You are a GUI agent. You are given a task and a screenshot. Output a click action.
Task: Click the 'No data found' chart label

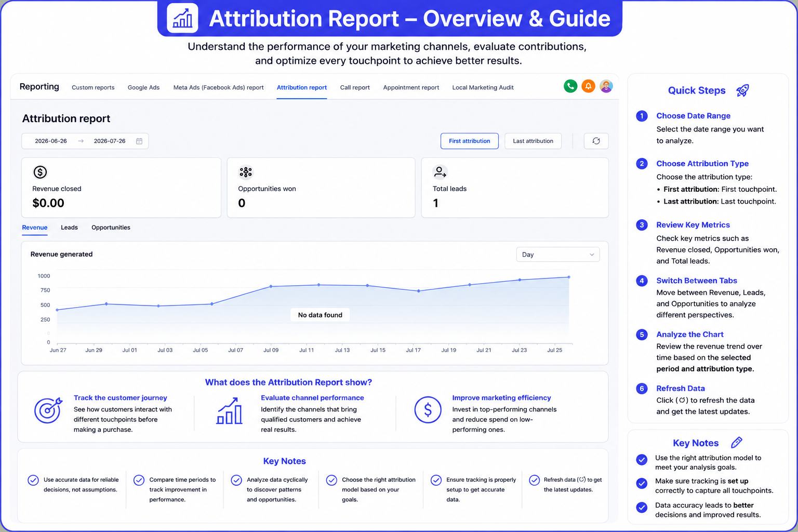point(320,315)
